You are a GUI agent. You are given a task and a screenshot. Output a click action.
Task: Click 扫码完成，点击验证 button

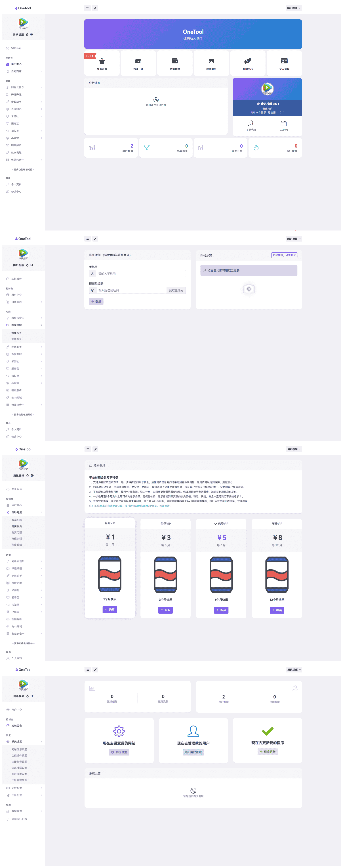click(x=284, y=255)
